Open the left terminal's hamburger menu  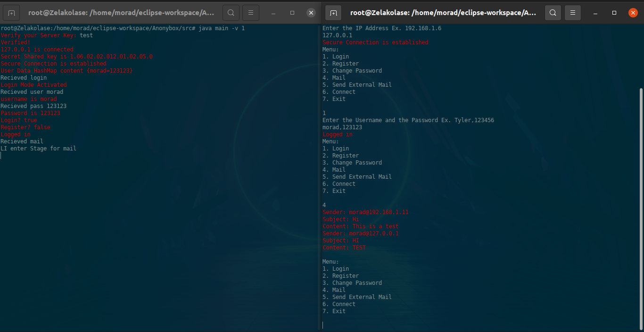pos(250,13)
